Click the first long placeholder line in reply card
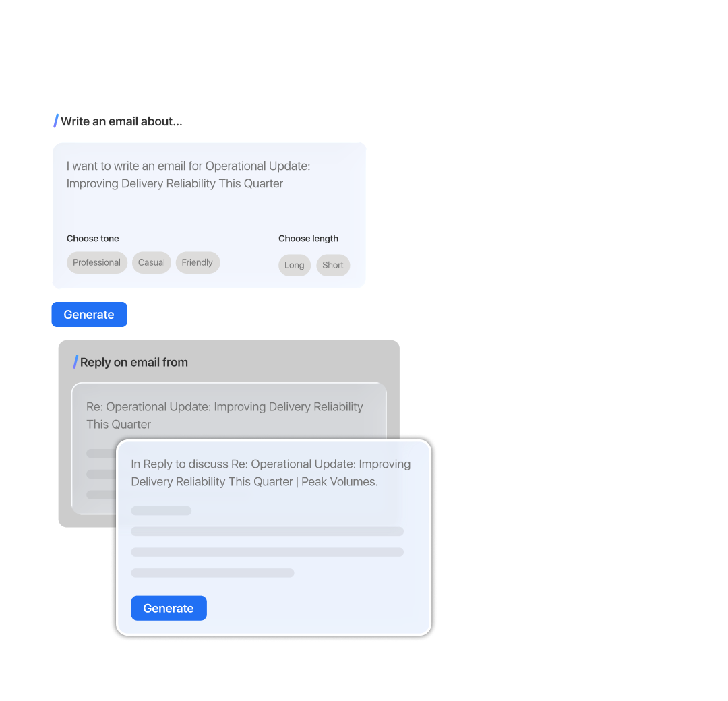Viewport: 728px width, 701px height. coord(268,531)
